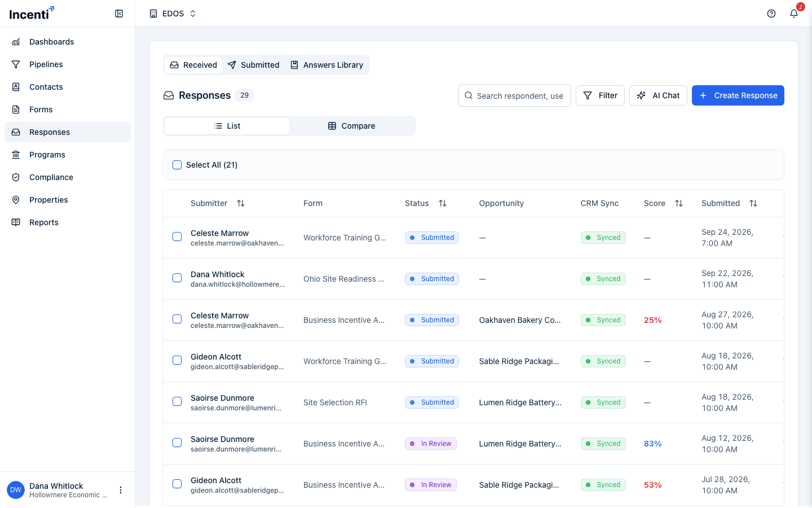Check the Celeste Marrow Sep 24 row checkbox
812x508 pixels.
[x=177, y=237]
